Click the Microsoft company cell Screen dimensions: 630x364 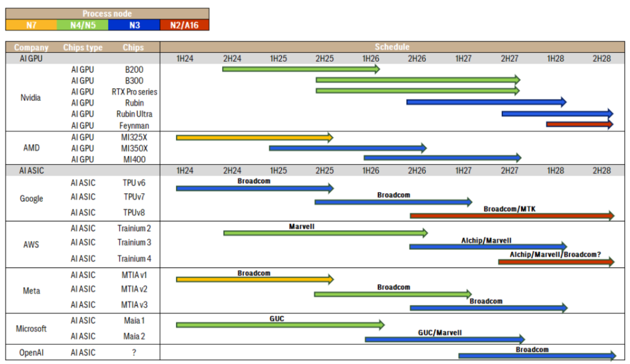click(x=31, y=329)
